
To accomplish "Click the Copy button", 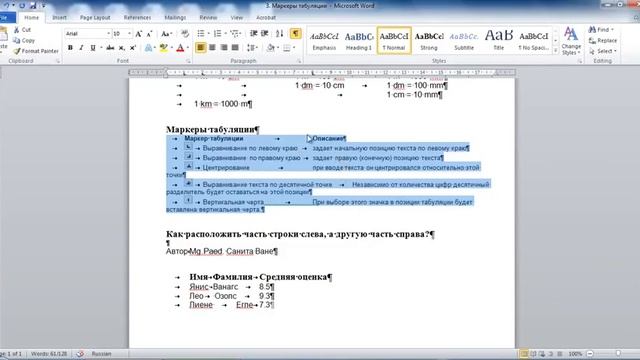I will coord(24,40).
